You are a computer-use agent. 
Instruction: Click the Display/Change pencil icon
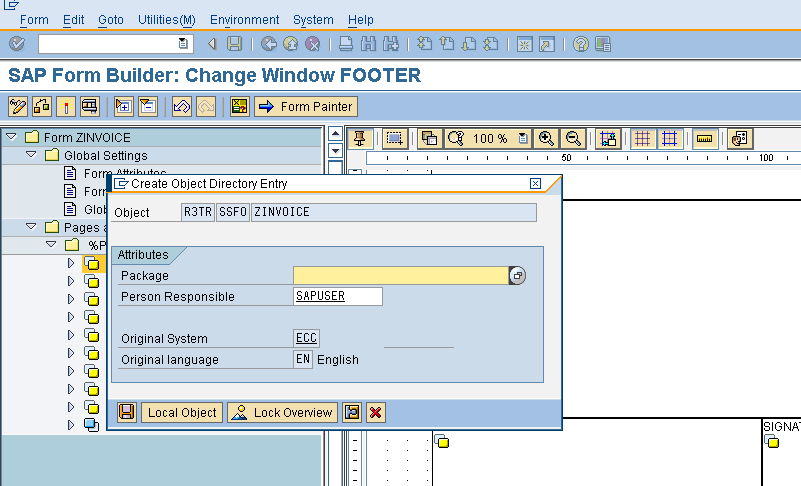18,107
